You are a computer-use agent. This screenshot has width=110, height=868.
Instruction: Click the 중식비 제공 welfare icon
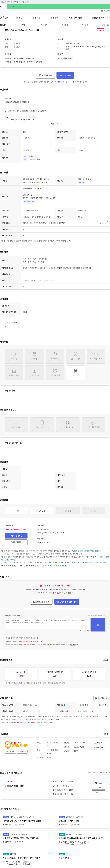pyautogui.click(x=76, y=373)
